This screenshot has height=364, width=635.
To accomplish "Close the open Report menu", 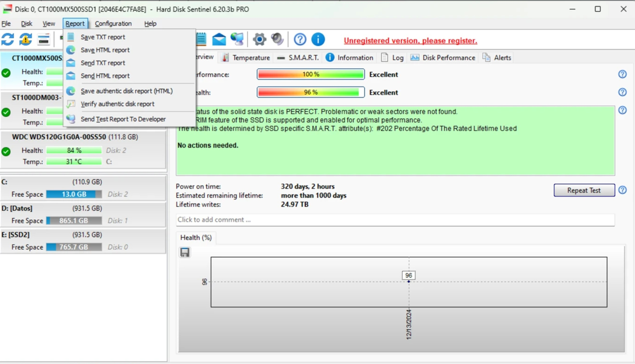I will click(75, 24).
